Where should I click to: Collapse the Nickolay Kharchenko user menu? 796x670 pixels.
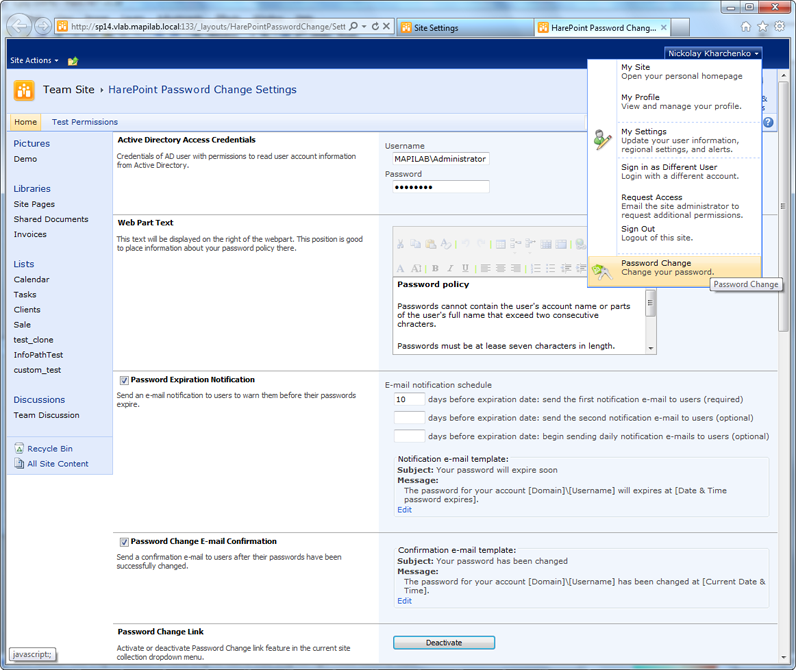click(713, 53)
